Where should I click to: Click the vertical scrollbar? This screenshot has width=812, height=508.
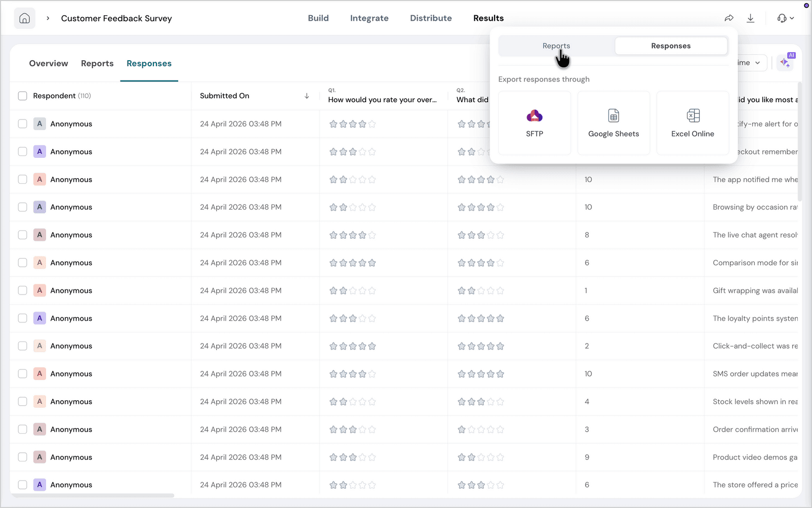pos(800,142)
